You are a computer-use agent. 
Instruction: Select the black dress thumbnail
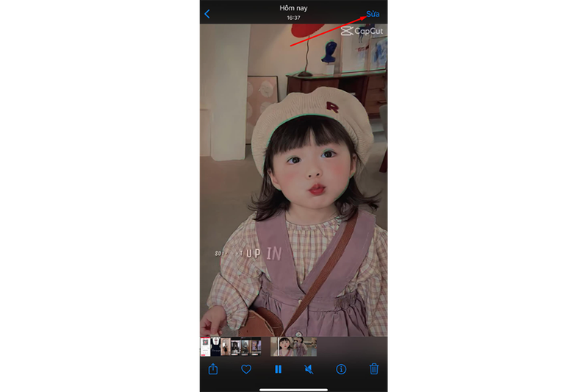215,346
